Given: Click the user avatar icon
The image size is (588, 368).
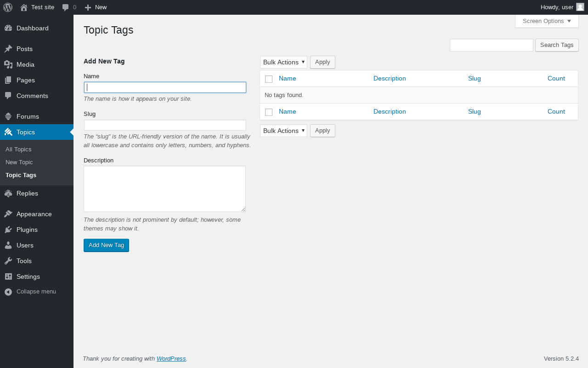Looking at the screenshot, I should [x=580, y=7].
